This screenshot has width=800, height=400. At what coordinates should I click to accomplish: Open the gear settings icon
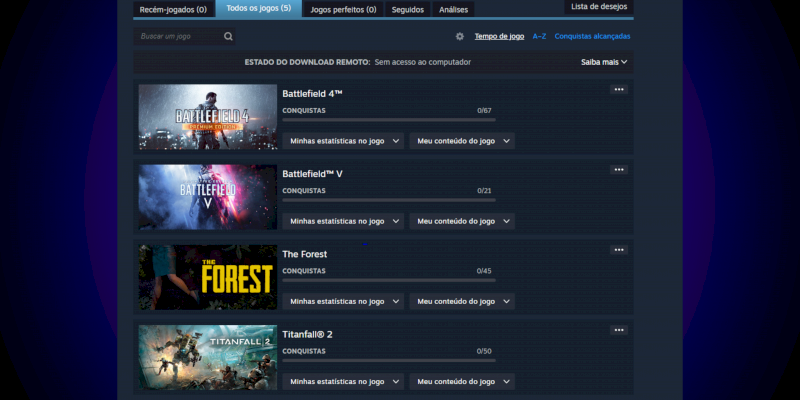tap(460, 36)
